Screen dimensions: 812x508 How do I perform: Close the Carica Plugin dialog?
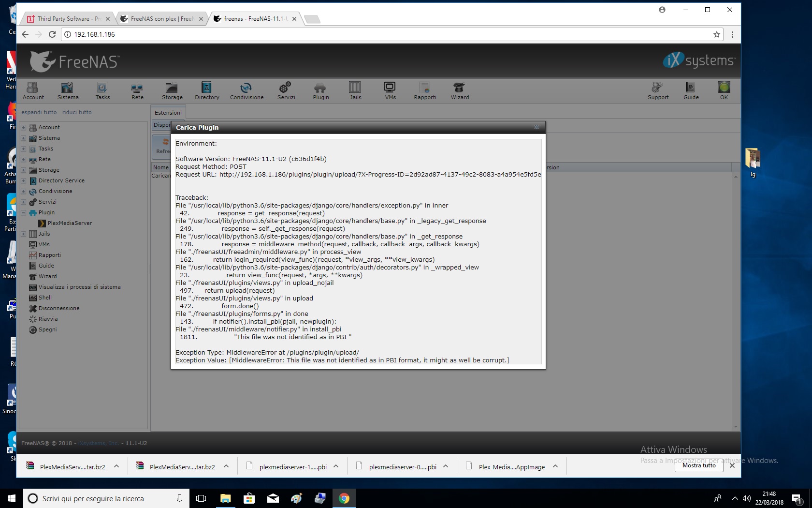pyautogui.click(x=536, y=127)
